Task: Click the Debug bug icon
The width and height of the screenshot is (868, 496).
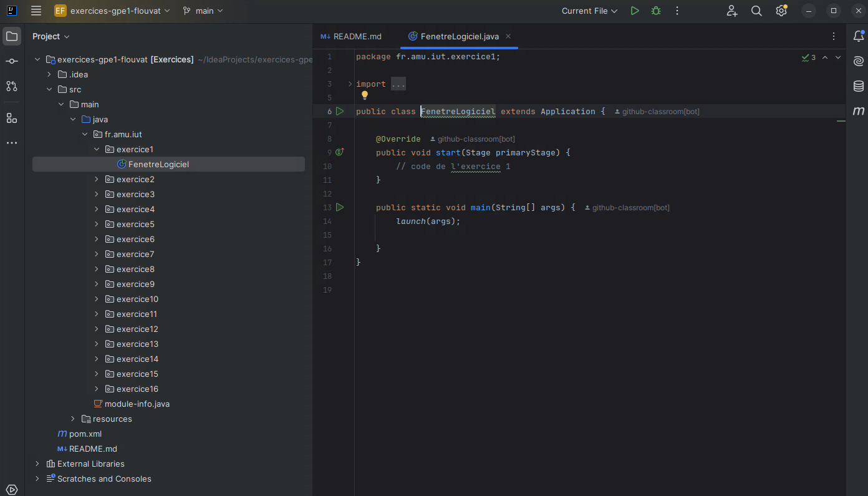Action: coord(656,11)
